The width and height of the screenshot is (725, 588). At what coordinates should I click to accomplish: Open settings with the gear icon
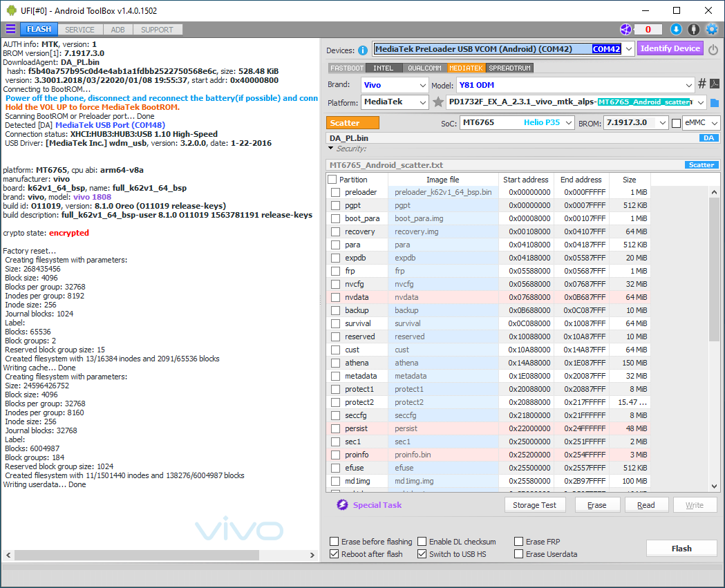click(712, 29)
